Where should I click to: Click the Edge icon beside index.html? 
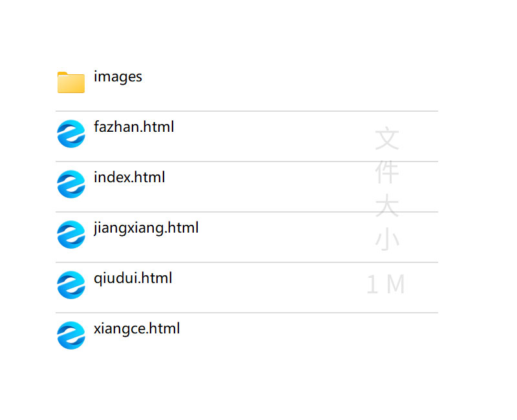pyautogui.click(x=70, y=184)
